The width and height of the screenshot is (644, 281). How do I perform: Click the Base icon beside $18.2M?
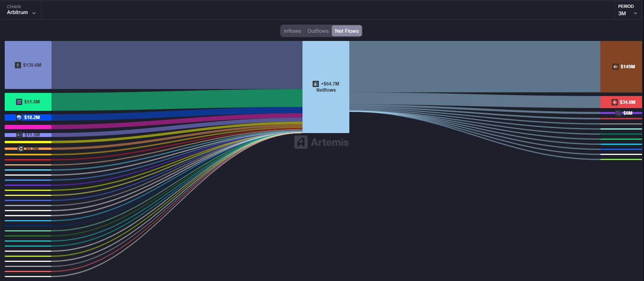pos(19,117)
